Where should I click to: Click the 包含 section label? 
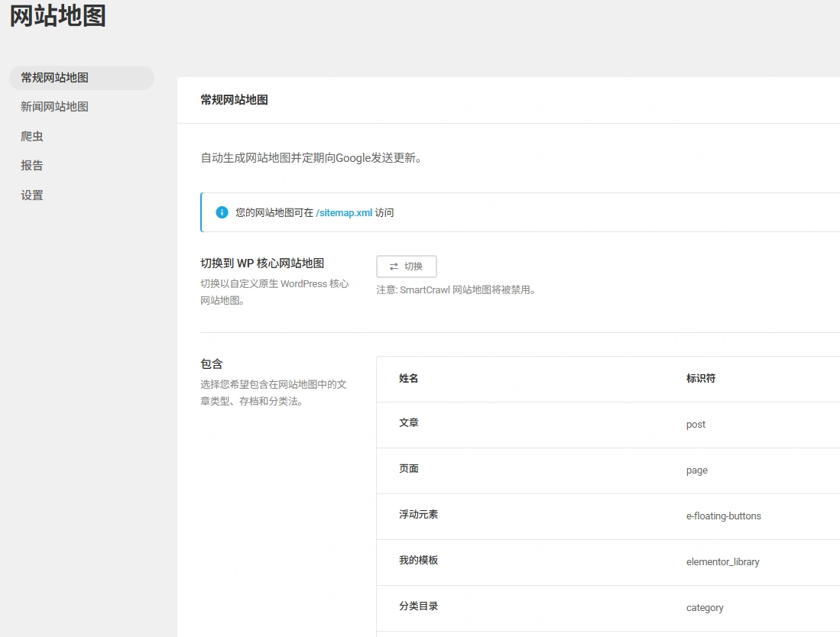[x=211, y=364]
